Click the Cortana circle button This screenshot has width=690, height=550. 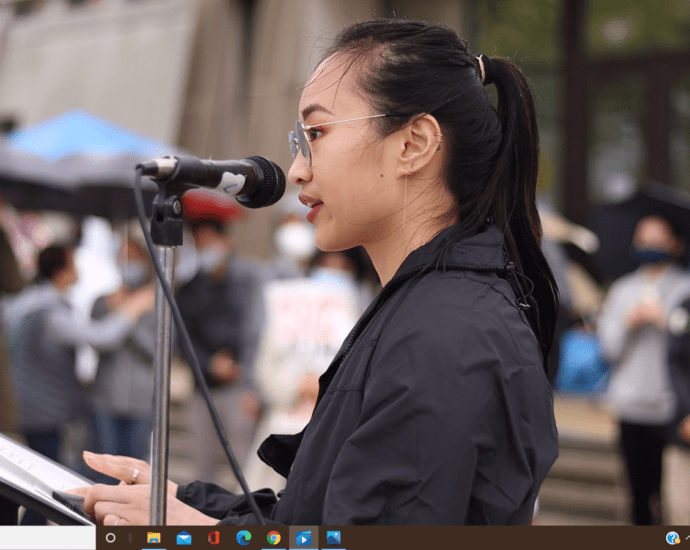(x=110, y=538)
